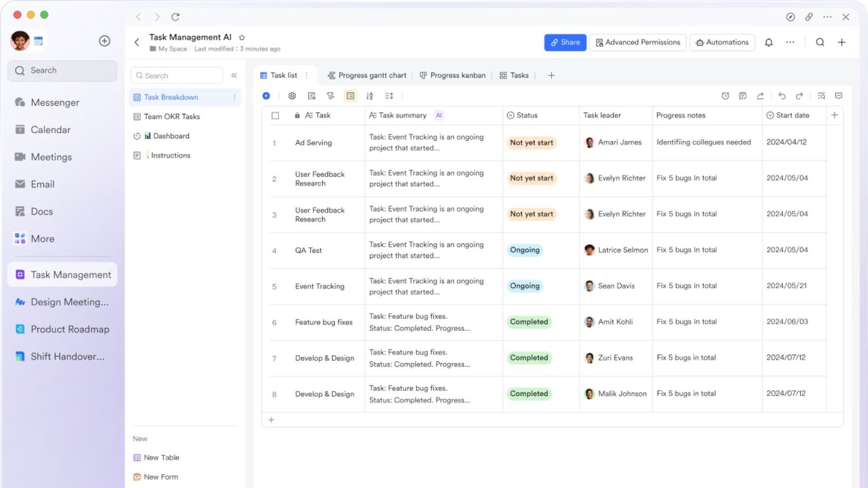
Task: Open the alarm reminder icon in the toolbar
Action: tap(725, 95)
